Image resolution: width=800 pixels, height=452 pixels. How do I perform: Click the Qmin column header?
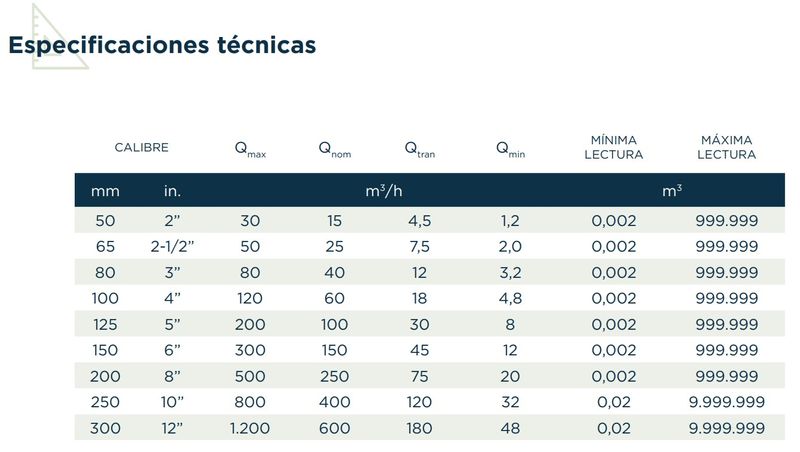[x=510, y=149]
